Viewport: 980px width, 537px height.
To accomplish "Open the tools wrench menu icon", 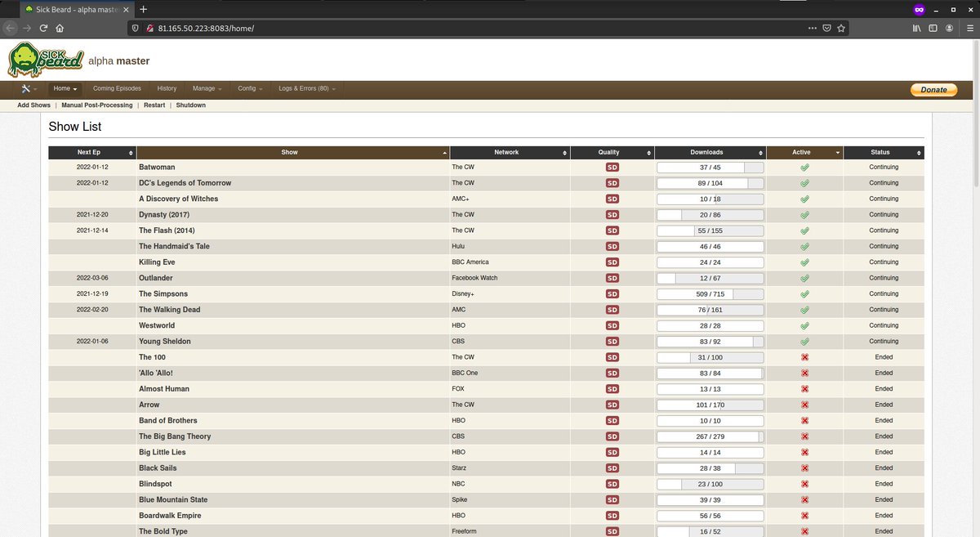I will click(28, 88).
